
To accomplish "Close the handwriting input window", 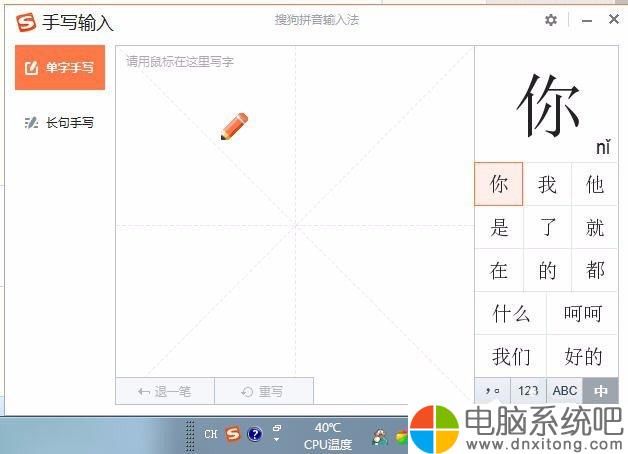I will [614, 19].
